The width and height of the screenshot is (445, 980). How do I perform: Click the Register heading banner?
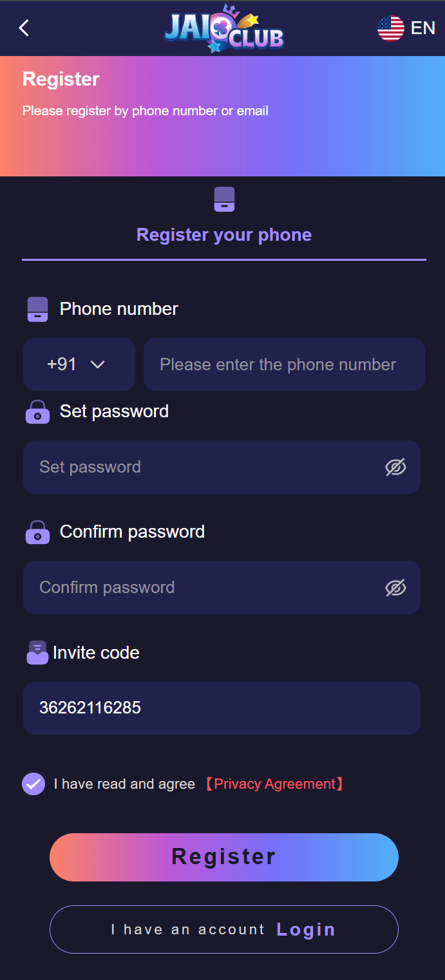[61, 79]
